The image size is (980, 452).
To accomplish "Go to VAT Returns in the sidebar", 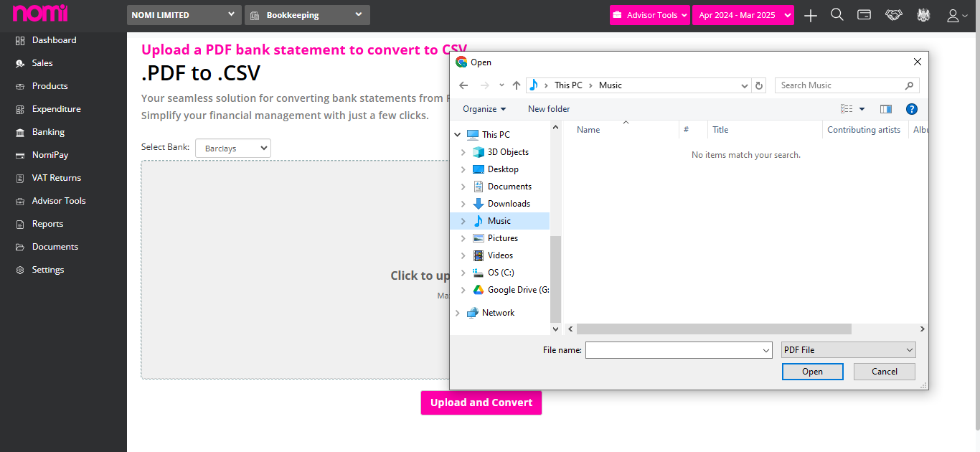I will click(x=56, y=178).
